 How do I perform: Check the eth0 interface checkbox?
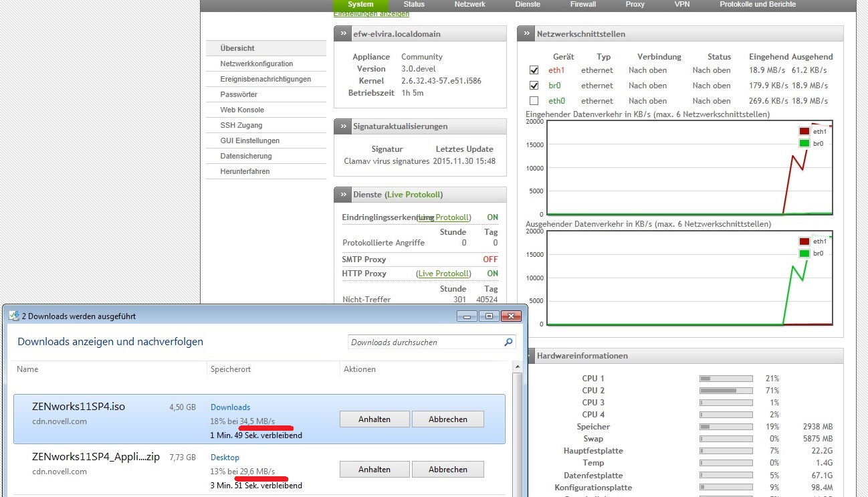(534, 101)
